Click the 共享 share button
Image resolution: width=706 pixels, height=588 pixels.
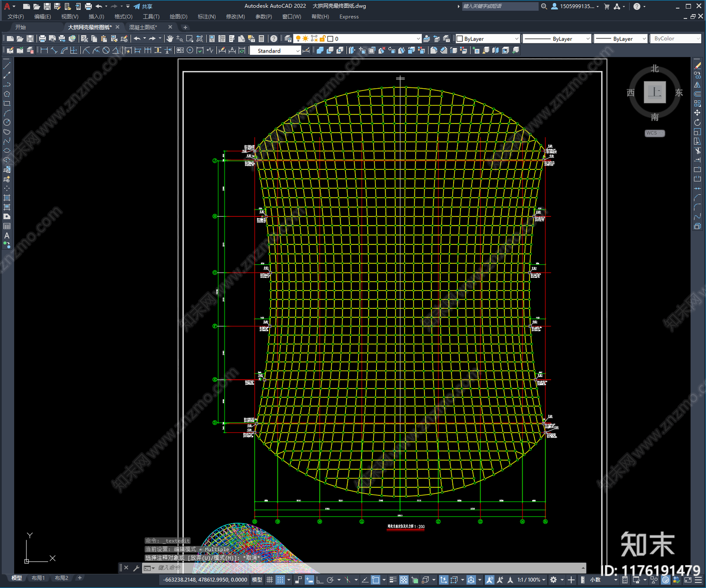click(x=143, y=6)
